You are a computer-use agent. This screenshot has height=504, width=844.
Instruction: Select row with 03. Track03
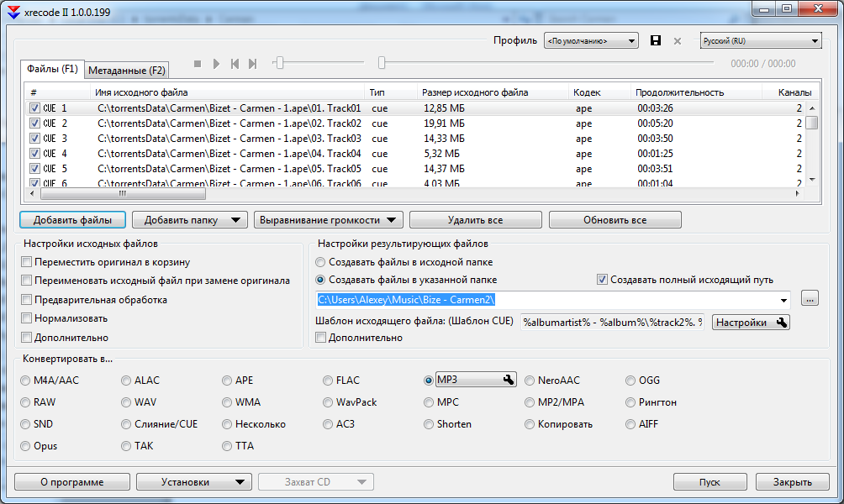414,139
